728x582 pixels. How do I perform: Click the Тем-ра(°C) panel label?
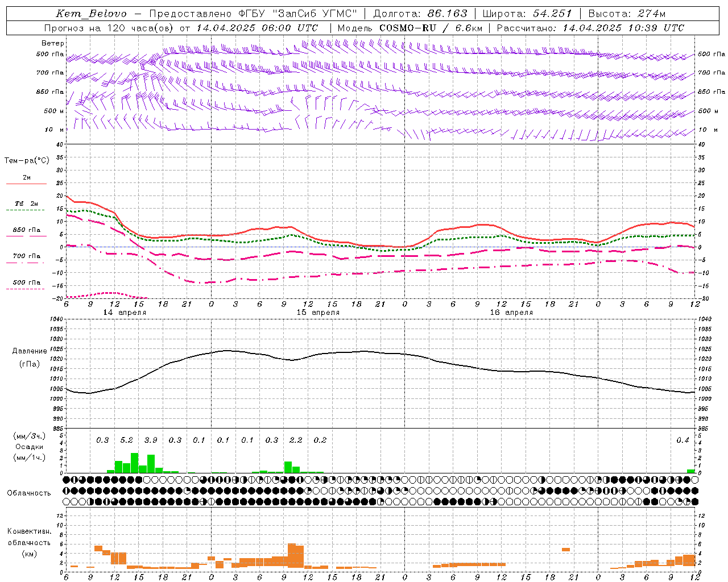pos(27,161)
